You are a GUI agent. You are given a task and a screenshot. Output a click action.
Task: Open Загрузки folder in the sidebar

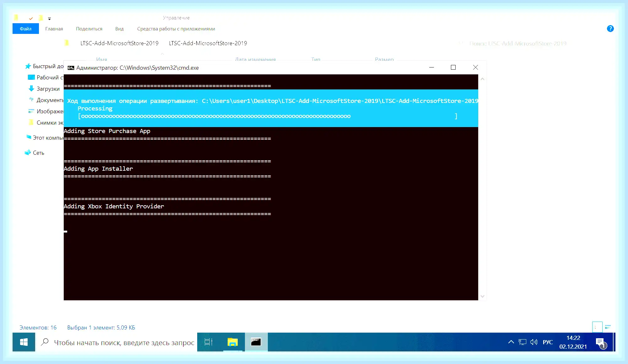point(44,89)
